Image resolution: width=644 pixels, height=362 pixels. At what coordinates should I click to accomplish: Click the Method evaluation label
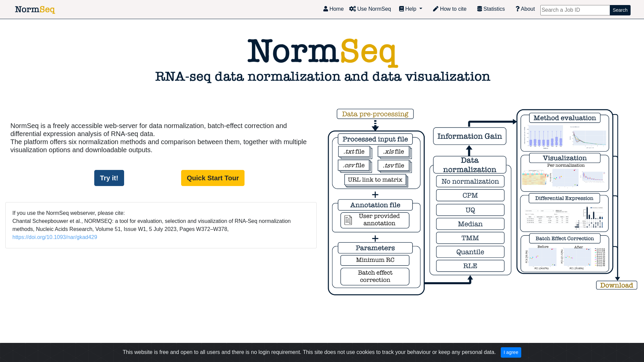pyautogui.click(x=565, y=118)
